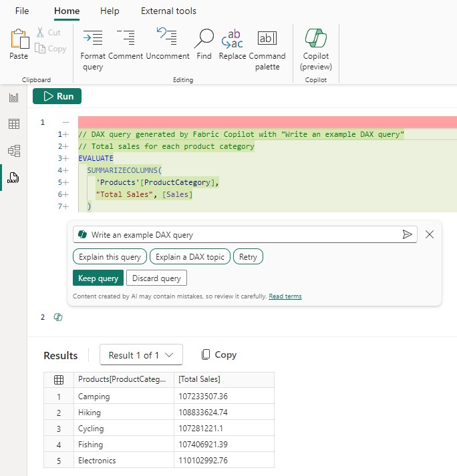
Task: Close the inline Copilot panel
Action: [430, 234]
